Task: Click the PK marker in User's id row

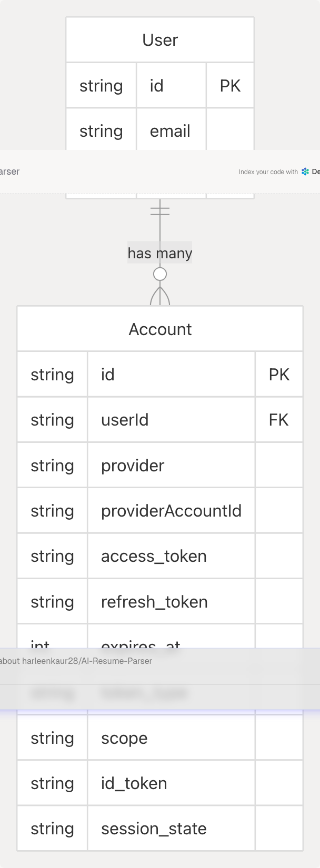Action: click(230, 86)
